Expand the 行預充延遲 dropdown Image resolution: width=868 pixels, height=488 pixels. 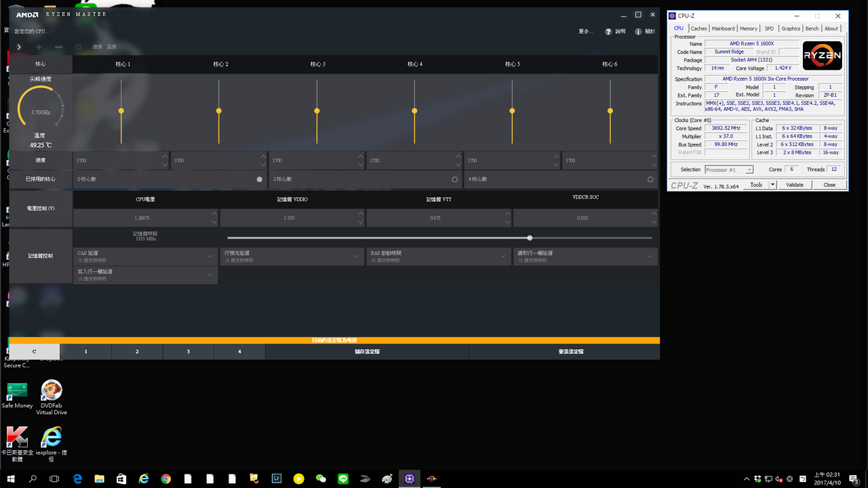tap(292, 256)
